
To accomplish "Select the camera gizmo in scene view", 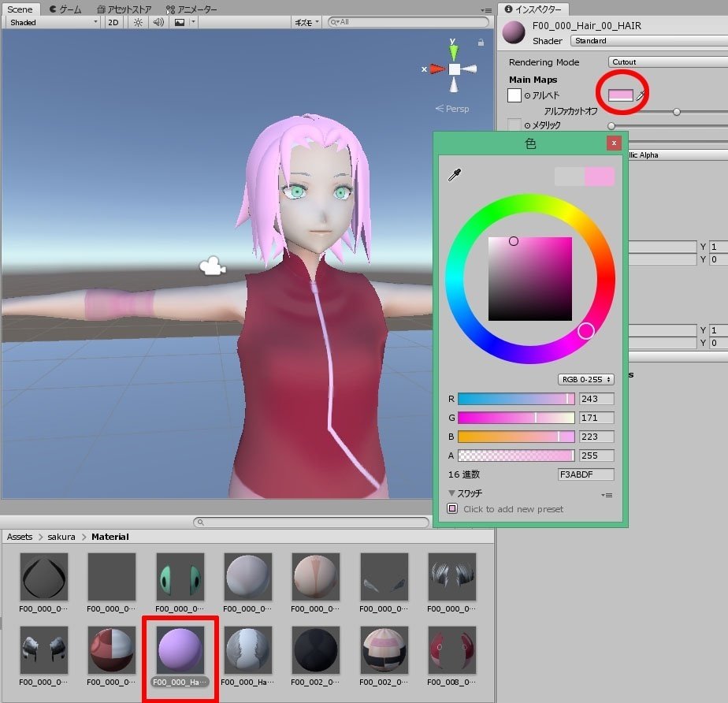I will 212,266.
